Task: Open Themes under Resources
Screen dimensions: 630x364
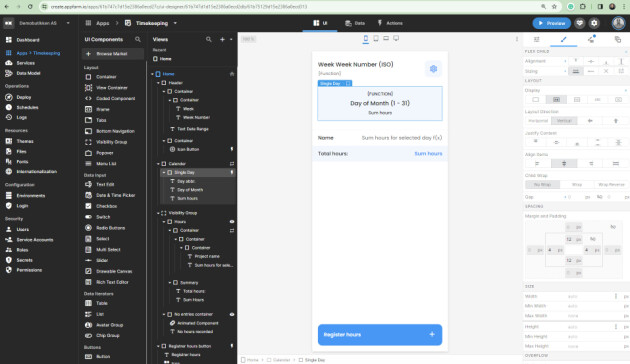Action: 25,141
